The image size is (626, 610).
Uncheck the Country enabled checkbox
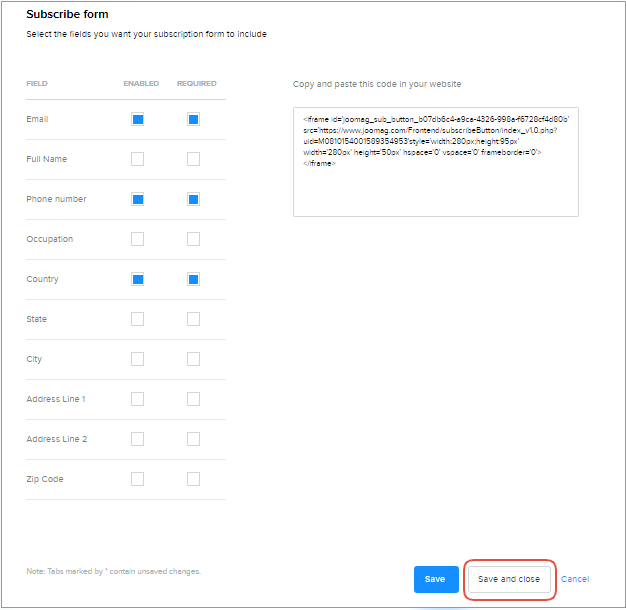coord(138,279)
